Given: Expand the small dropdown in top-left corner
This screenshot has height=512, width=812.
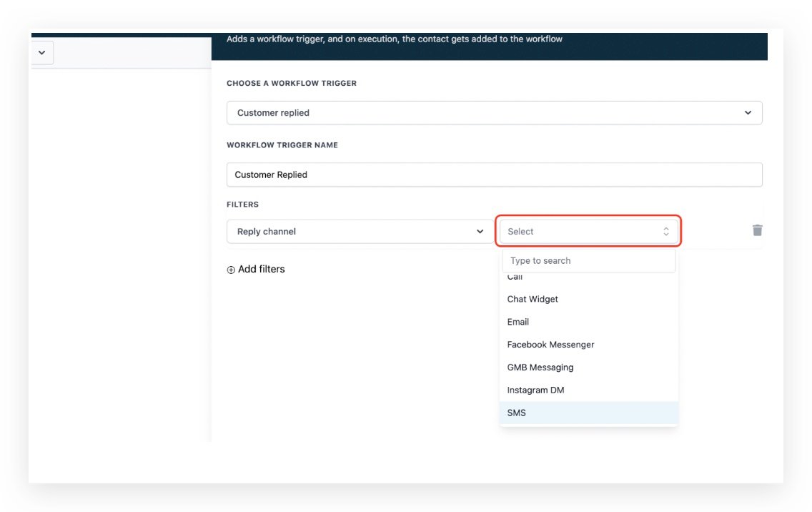Looking at the screenshot, I should (41, 52).
